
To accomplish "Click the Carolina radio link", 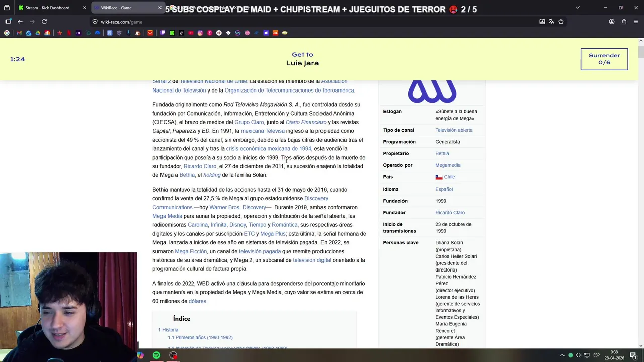I will click(x=198, y=225).
